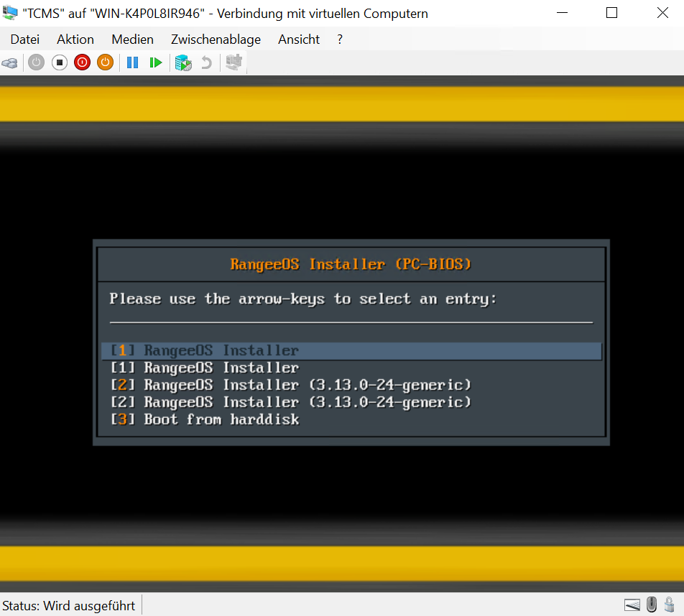The image size is (684, 616).
Task: Click the orange Save state button
Action: pos(106,62)
